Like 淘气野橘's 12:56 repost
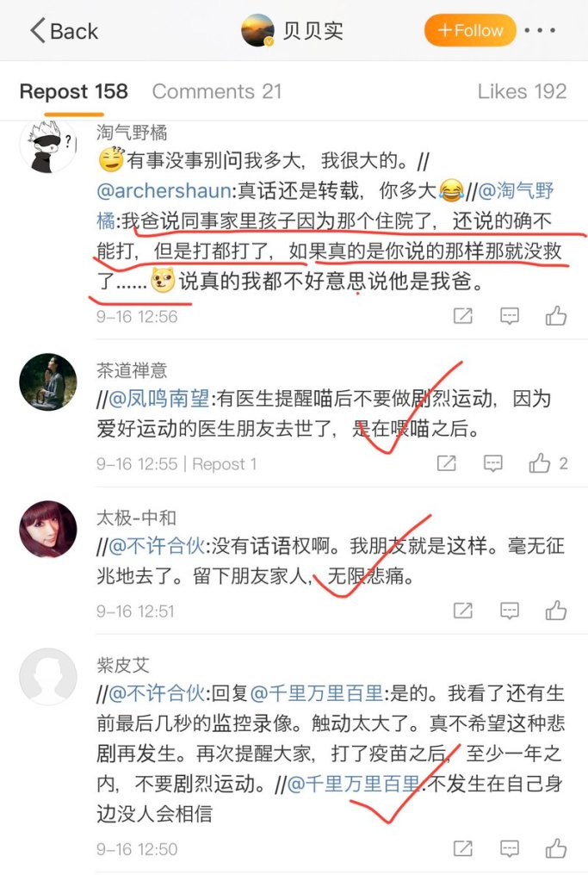Viewport: 588px width, 881px height. 556,316
